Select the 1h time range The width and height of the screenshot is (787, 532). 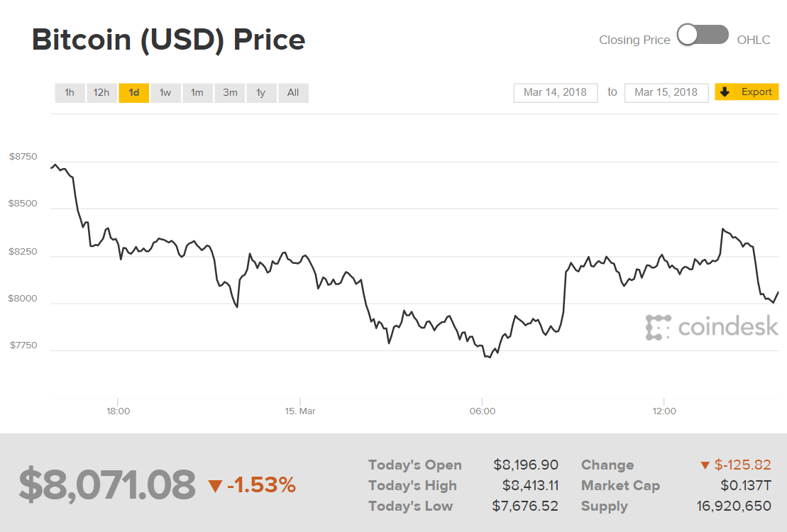tap(70, 93)
